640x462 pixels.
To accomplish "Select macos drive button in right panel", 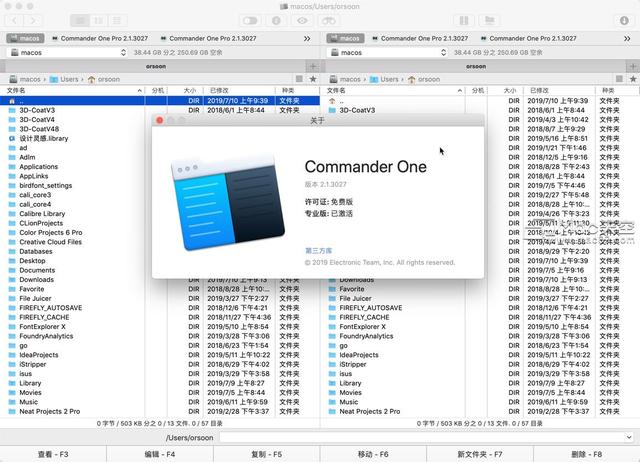I will (x=345, y=38).
